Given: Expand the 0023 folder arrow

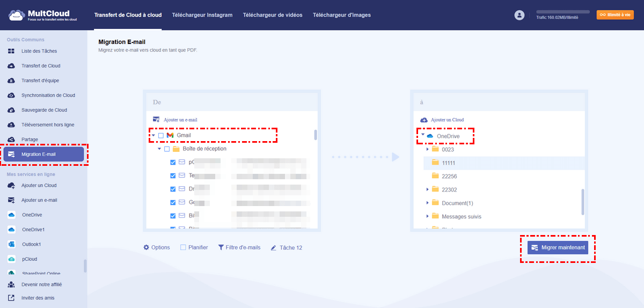Looking at the screenshot, I should (x=428, y=150).
